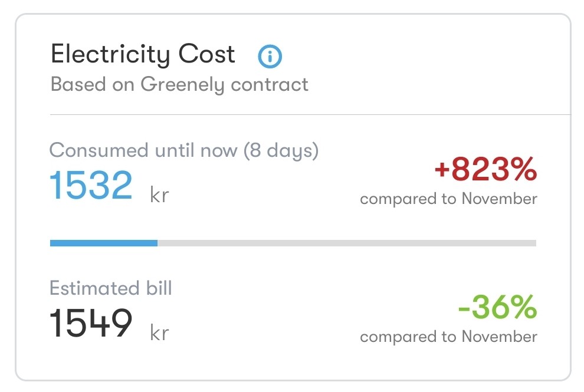This screenshot has width=584, height=392.
Task: Select the red +823% change figure
Action: [x=485, y=172]
